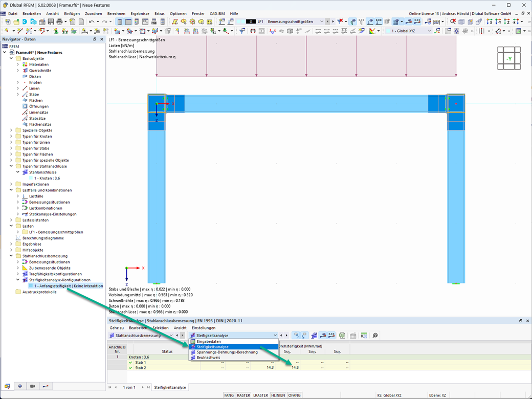Toggle the views eye icon at navigator bottom

[20, 386]
